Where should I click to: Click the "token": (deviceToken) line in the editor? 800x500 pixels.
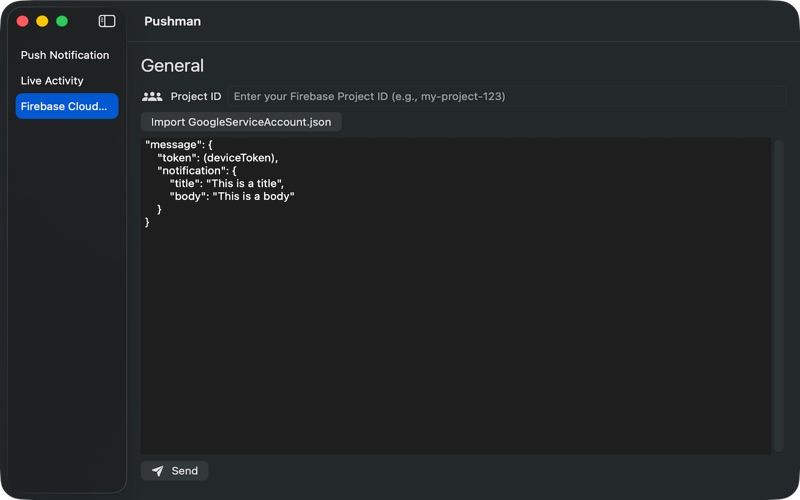coord(217,158)
